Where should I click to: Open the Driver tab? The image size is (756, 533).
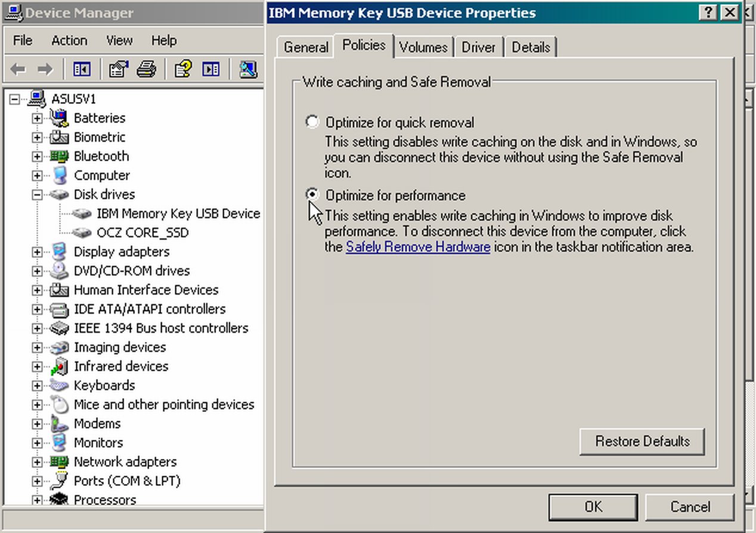pos(478,47)
